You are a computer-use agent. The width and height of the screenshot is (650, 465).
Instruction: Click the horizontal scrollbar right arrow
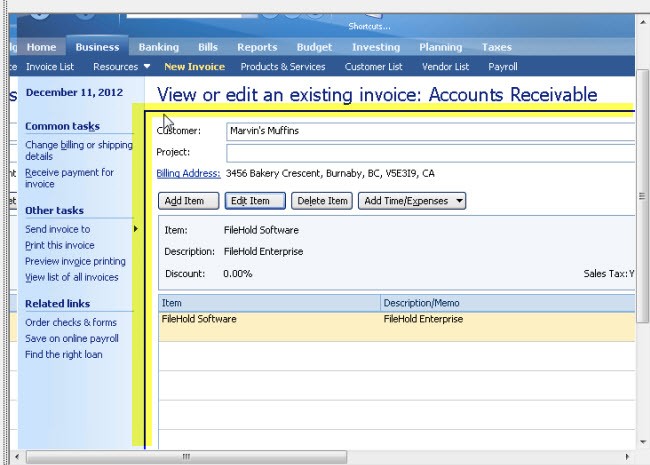point(627,457)
